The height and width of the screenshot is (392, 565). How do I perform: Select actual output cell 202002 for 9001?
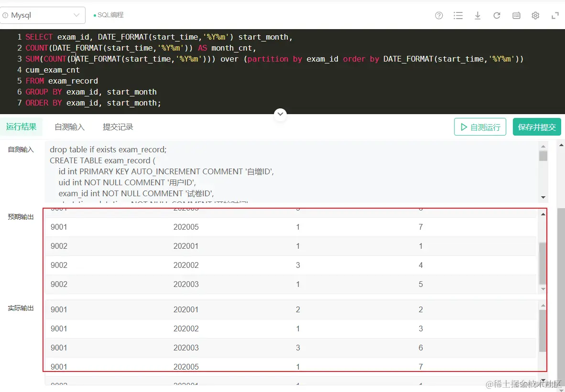pyautogui.click(x=186, y=328)
